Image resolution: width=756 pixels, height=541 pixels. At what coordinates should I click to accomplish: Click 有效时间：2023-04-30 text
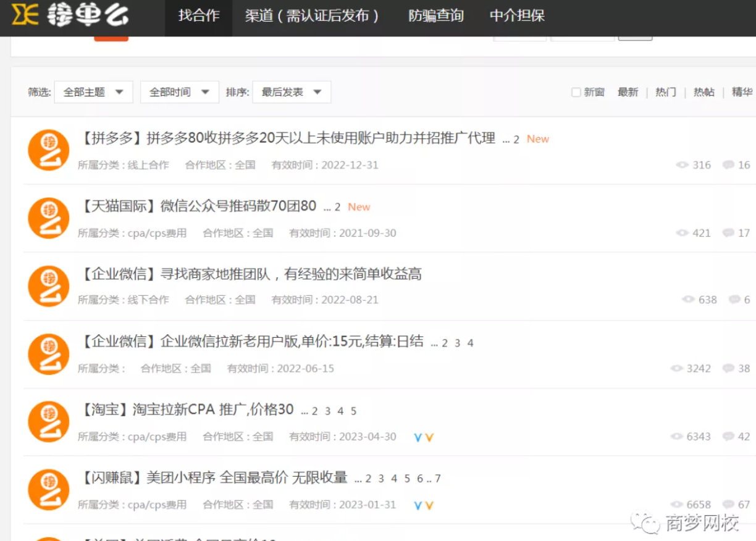(x=343, y=437)
